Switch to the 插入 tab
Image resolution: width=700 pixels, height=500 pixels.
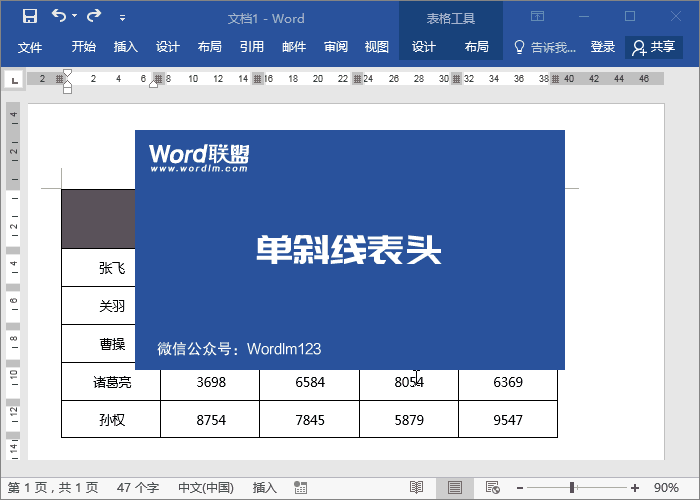click(125, 47)
